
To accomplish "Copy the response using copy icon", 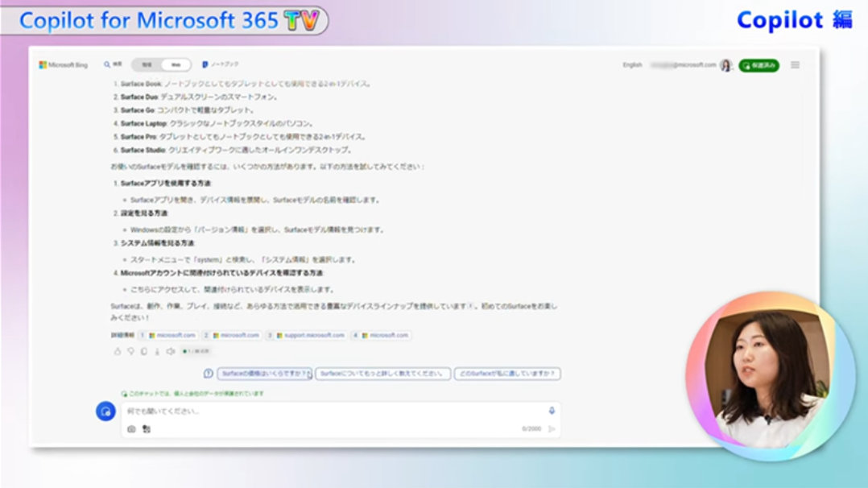I will pos(143,351).
